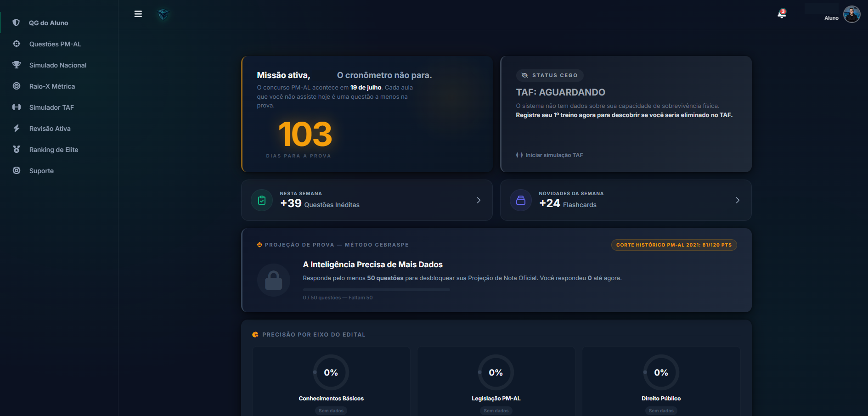Click the lock icon in projection panel
Image resolution: width=868 pixels, height=416 pixels.
tap(274, 280)
